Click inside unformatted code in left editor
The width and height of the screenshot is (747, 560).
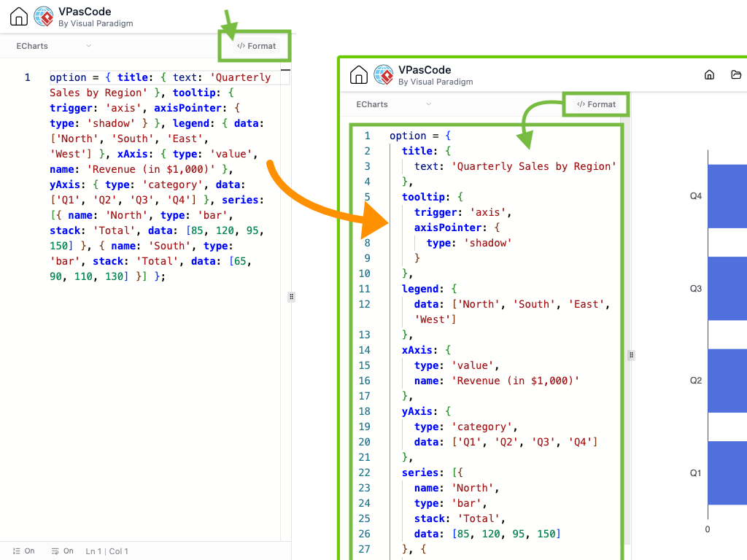pos(158,176)
